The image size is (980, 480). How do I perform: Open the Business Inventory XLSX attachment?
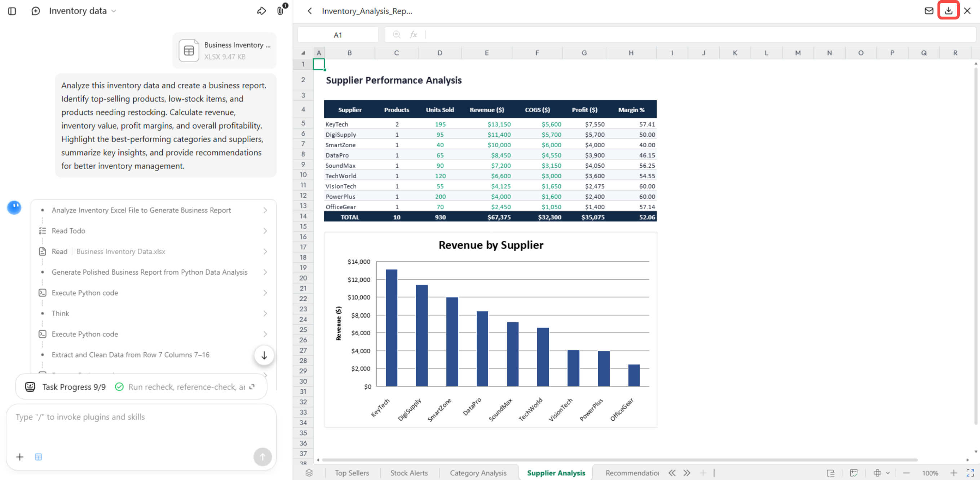click(225, 51)
